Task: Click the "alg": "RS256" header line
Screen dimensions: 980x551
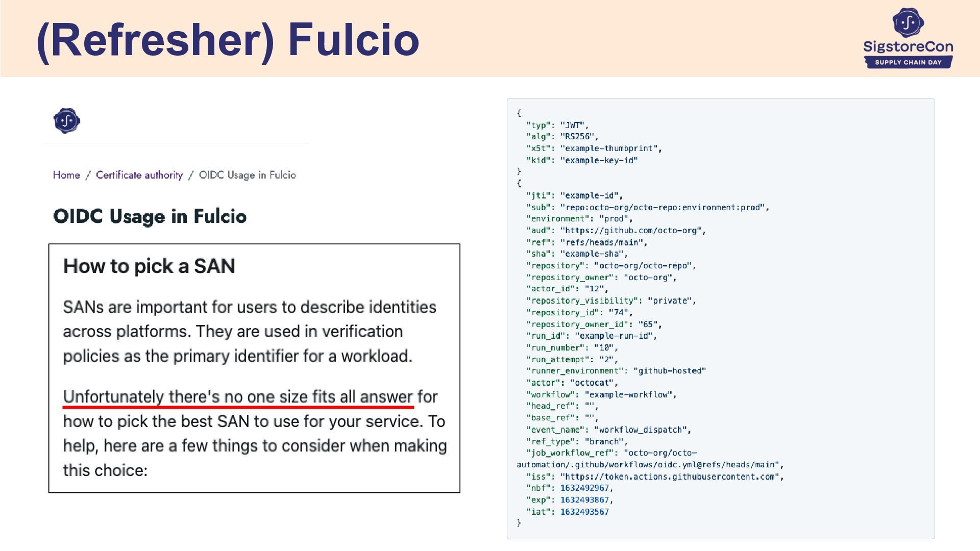Action: (x=562, y=137)
